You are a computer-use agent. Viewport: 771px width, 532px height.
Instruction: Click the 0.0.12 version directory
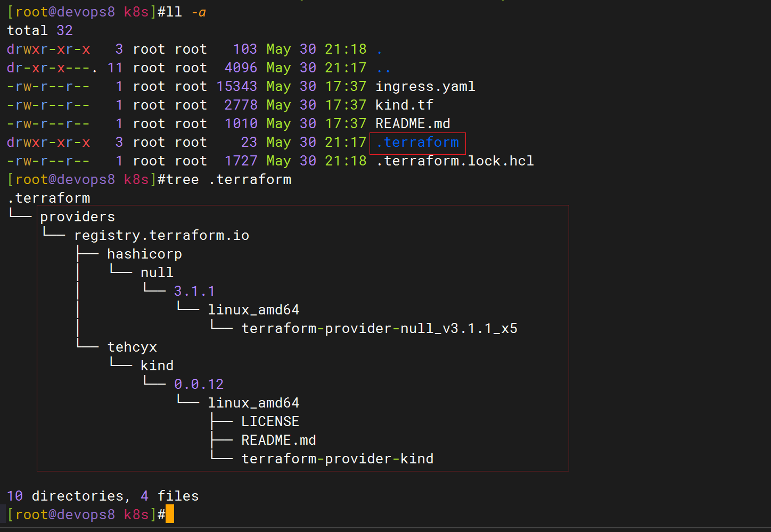pos(199,384)
